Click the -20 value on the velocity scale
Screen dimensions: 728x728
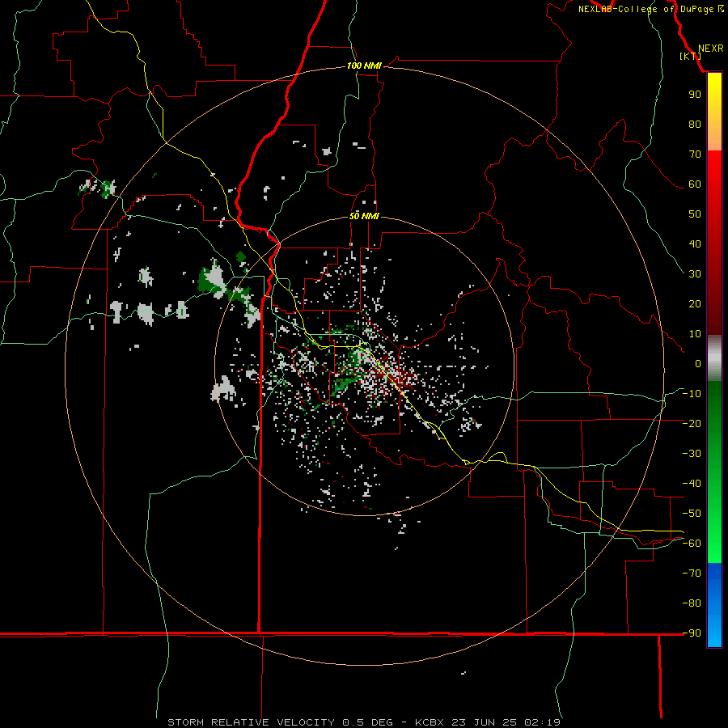click(692, 423)
